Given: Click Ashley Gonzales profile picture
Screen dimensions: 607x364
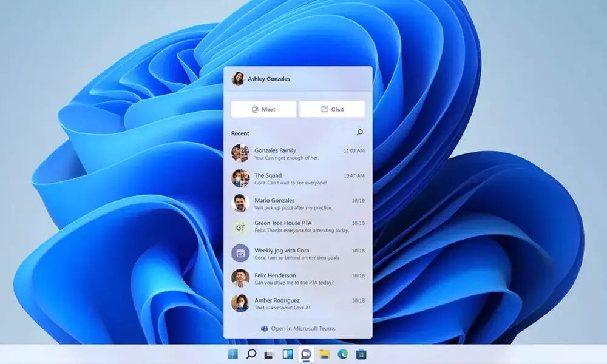Looking at the screenshot, I should (238, 79).
